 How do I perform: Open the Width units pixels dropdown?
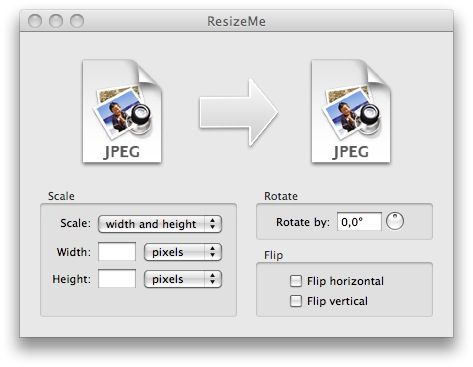pos(183,252)
